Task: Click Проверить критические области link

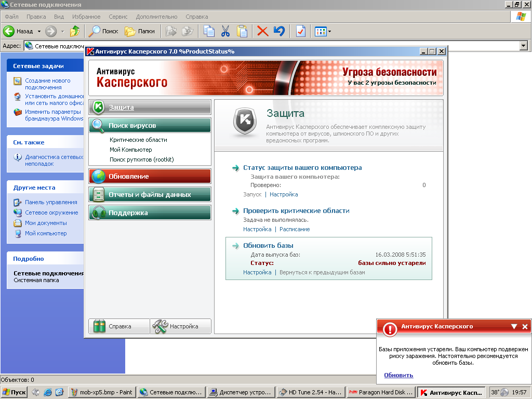Action: pos(296,211)
